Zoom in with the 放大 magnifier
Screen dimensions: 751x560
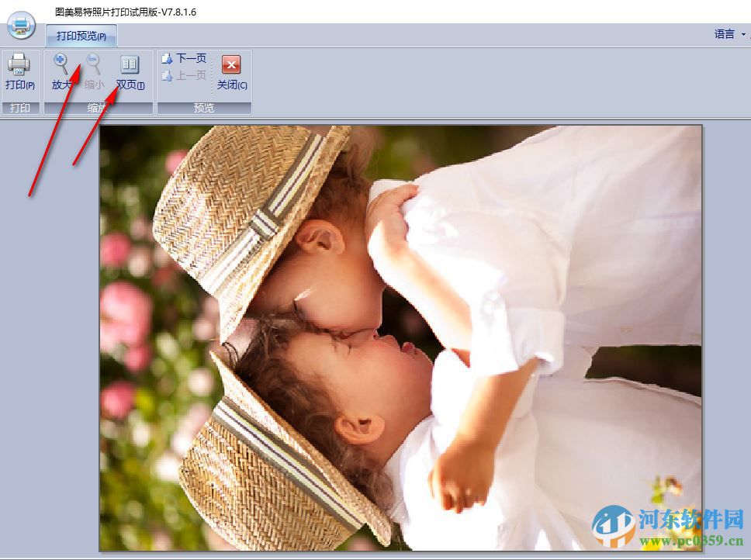61,72
